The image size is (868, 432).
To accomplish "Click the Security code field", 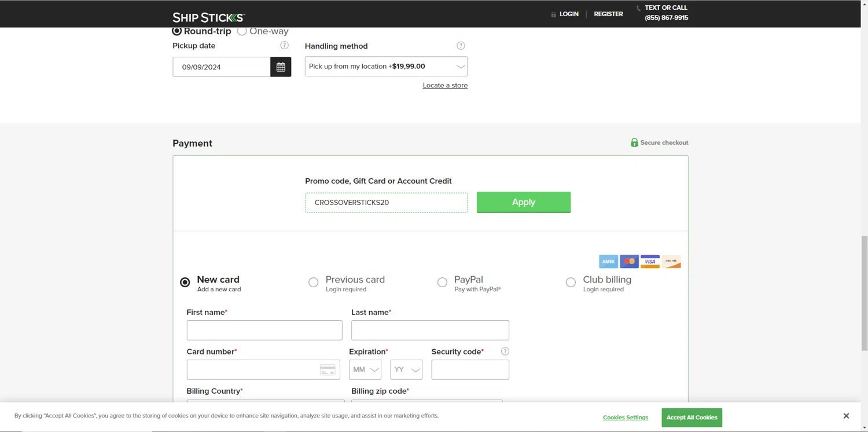I will tap(470, 370).
